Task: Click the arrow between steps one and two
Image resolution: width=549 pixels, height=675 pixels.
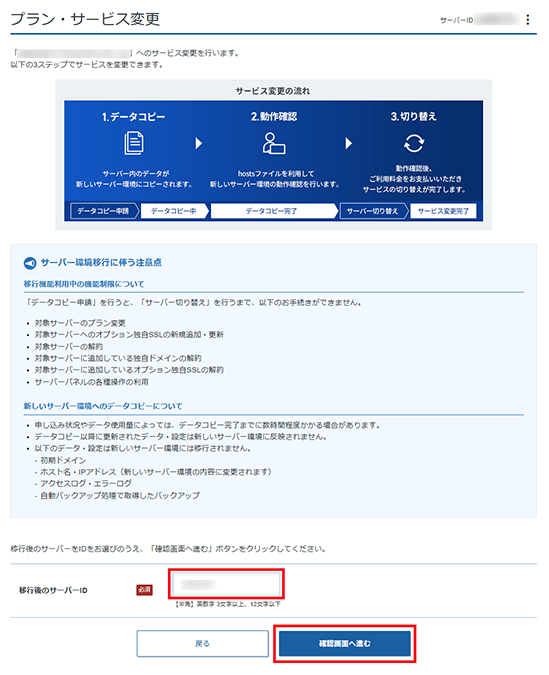Action: point(199,143)
